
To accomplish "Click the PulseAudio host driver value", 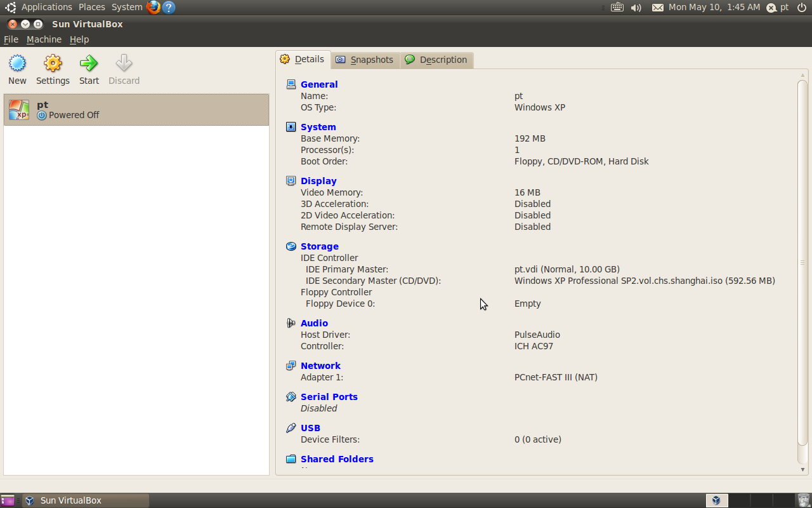I will (537, 335).
